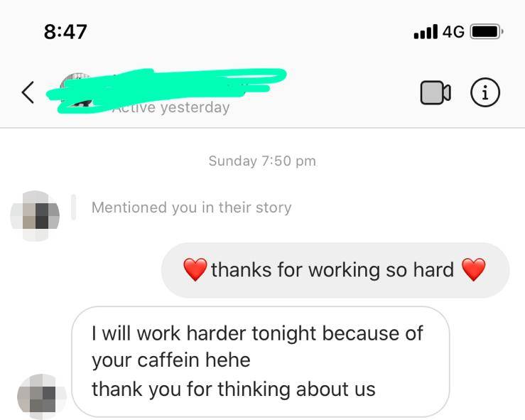Screen dimensions: 525x420
Task: Tap the cellular signal bars indicator
Action: point(426,32)
